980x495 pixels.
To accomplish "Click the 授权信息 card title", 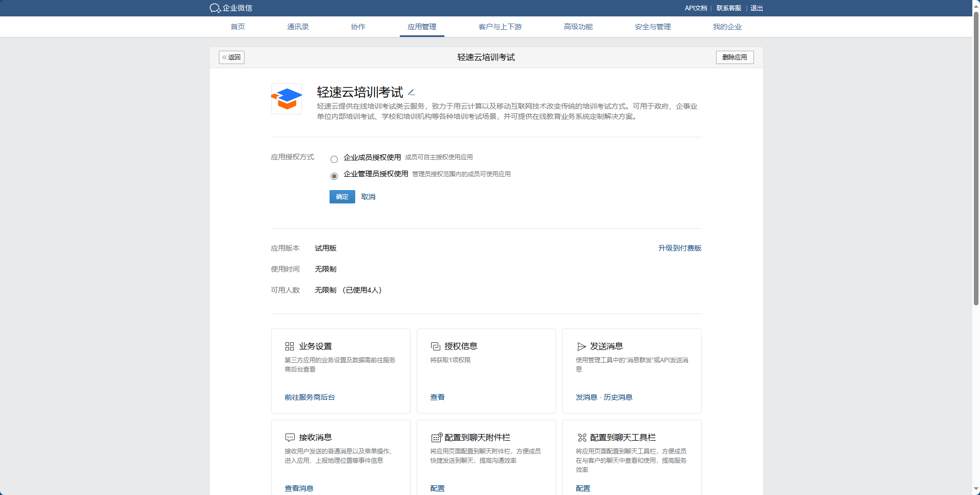I will (461, 346).
